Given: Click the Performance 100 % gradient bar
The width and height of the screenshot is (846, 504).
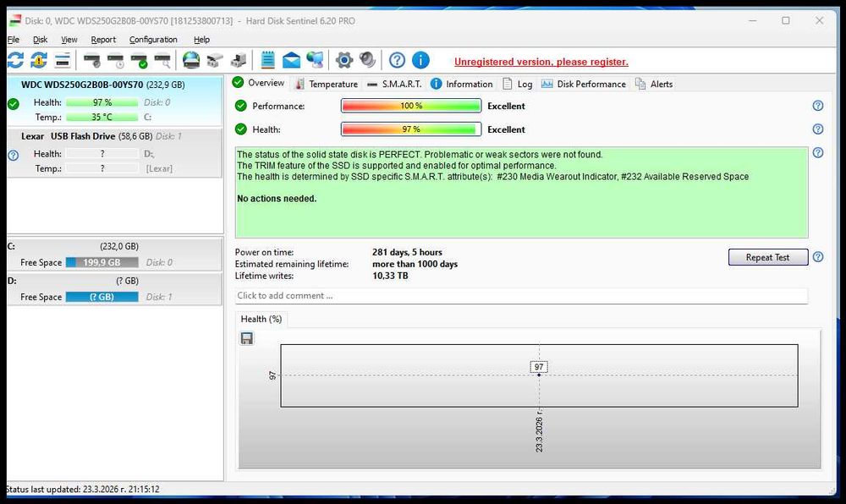Looking at the screenshot, I should (411, 106).
